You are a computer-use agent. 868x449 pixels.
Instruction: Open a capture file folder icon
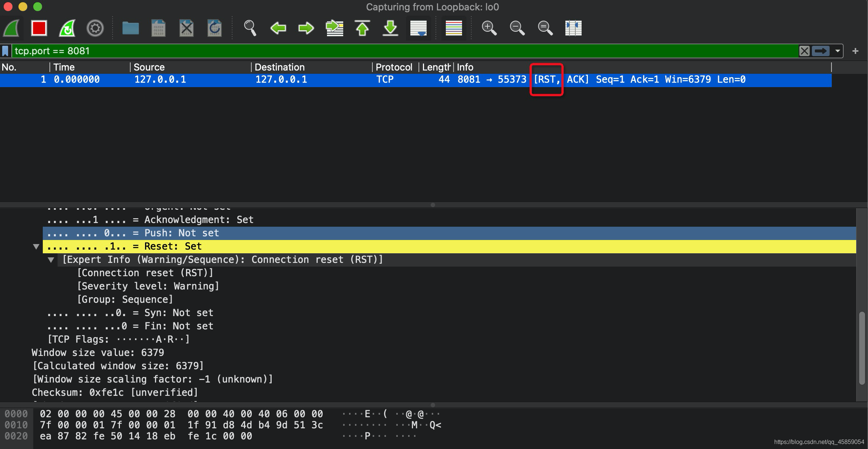tap(131, 28)
